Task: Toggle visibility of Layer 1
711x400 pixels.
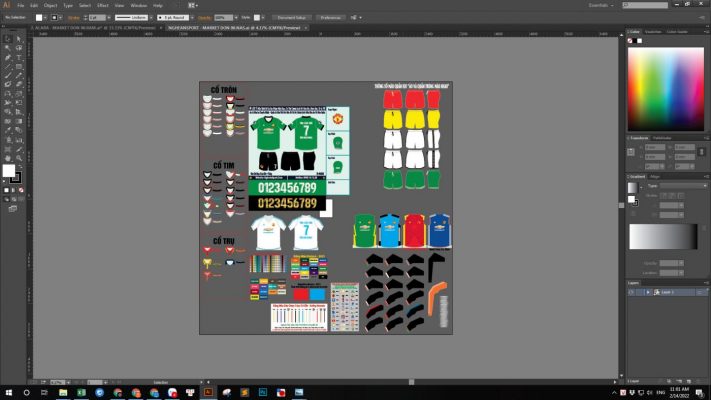Action: 631,292
